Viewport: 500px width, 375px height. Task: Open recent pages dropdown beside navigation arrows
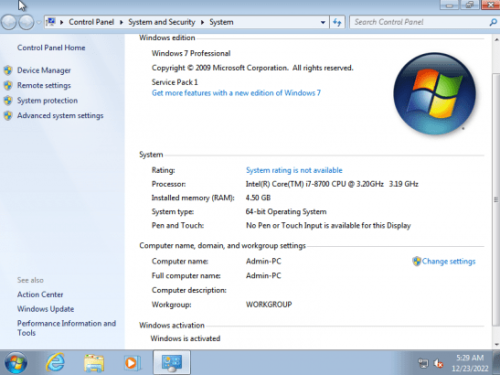point(38,22)
